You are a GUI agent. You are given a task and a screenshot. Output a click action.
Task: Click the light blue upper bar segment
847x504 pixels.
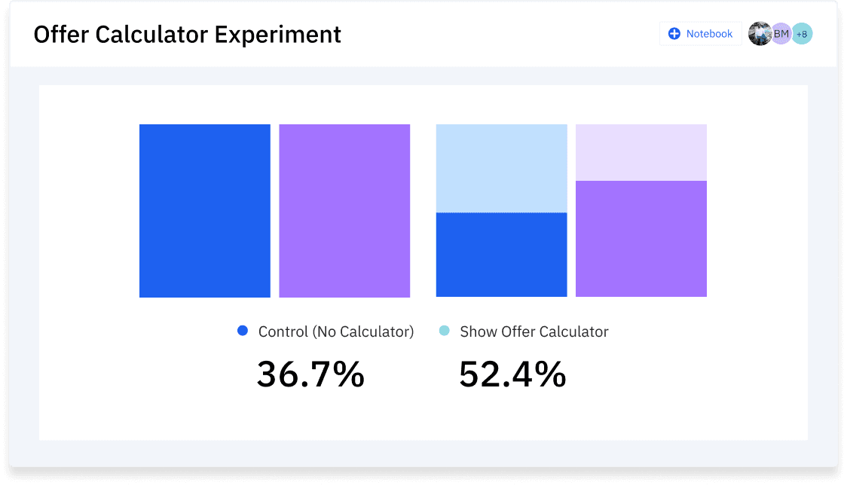tap(501, 168)
